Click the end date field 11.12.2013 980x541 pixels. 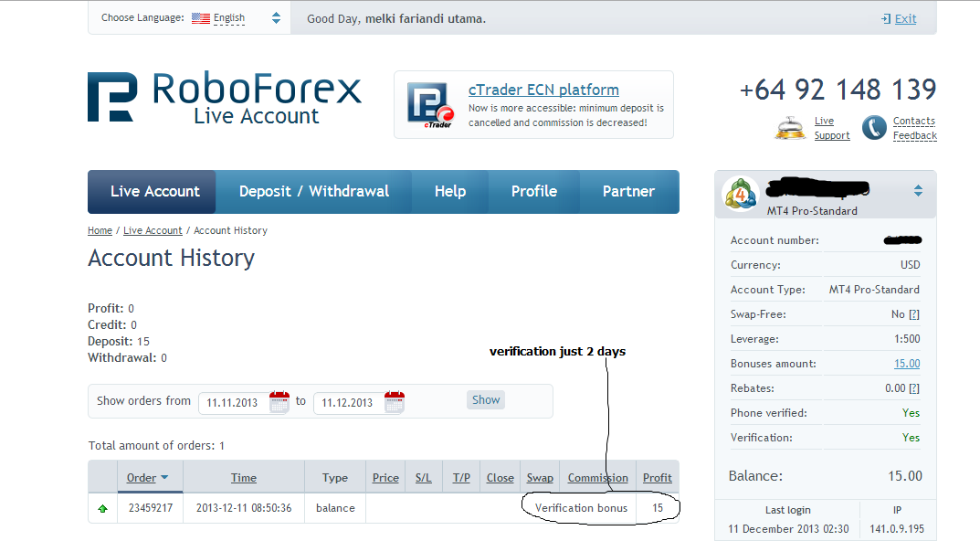[x=347, y=403]
